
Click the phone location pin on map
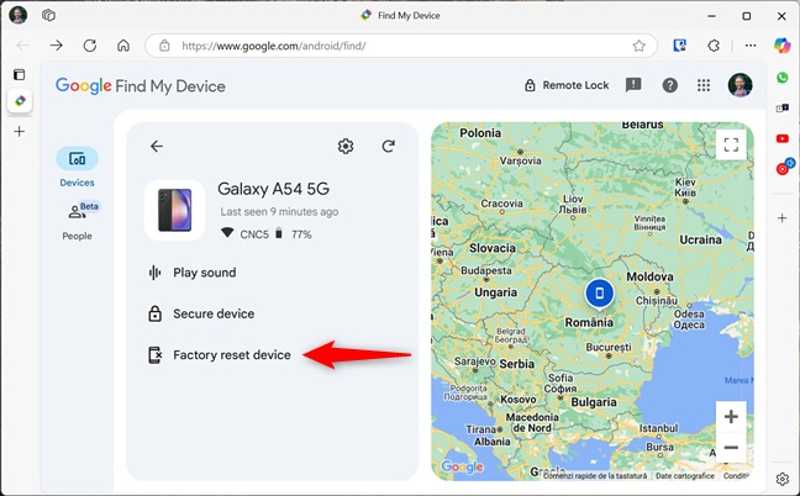(599, 294)
